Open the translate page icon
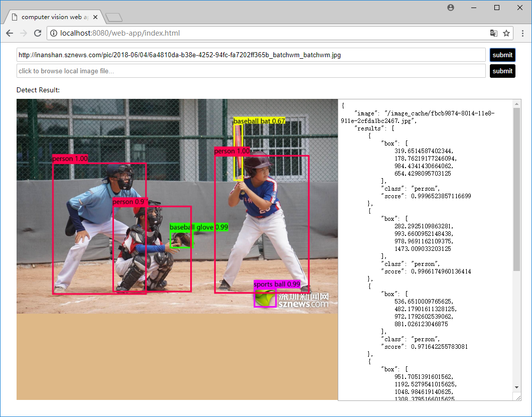532x417 pixels. (x=494, y=33)
